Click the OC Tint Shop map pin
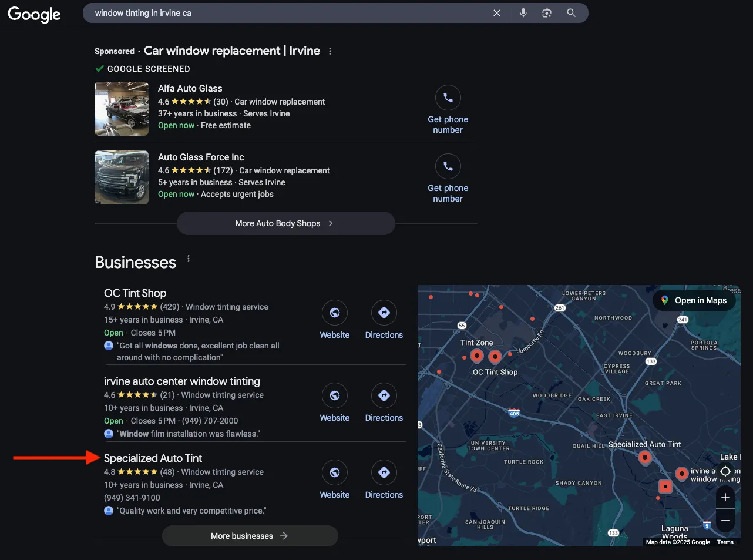The height and width of the screenshot is (560, 753). coord(495,356)
